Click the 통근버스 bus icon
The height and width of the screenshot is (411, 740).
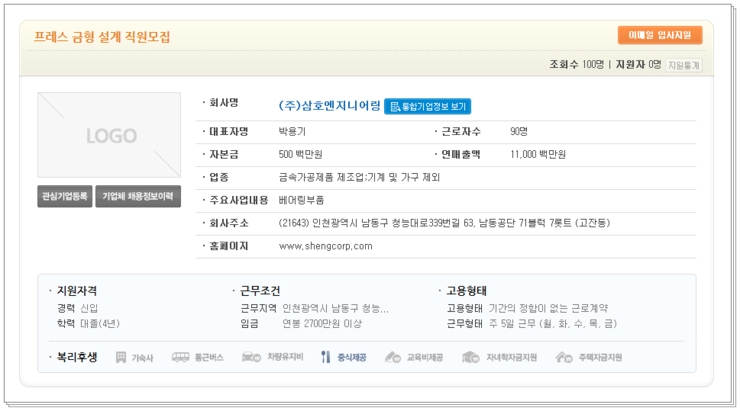pyautogui.click(x=180, y=357)
